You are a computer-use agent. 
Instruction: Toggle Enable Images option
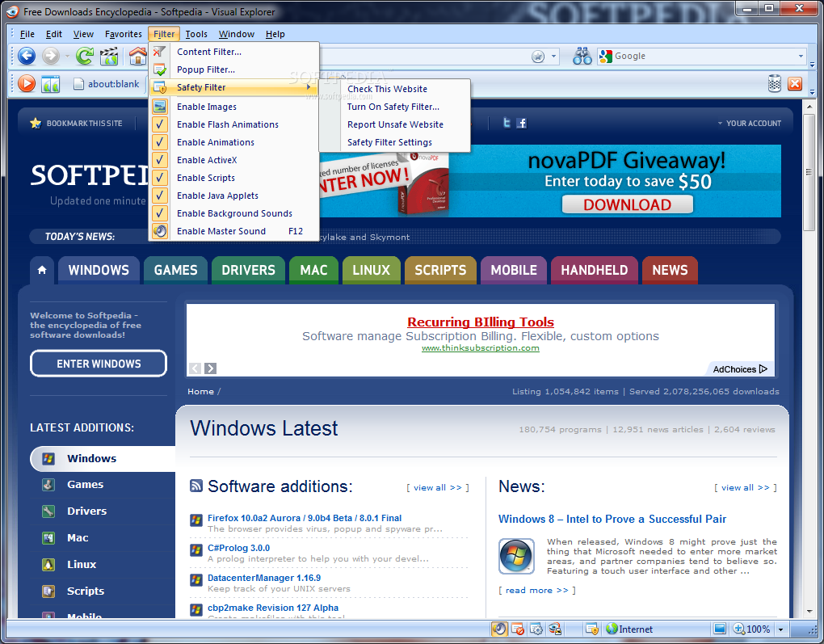[233, 107]
